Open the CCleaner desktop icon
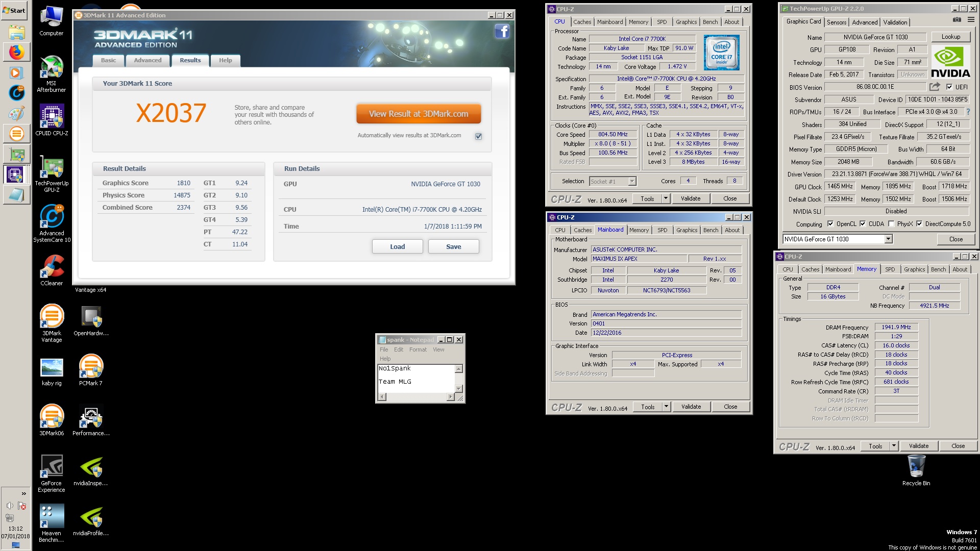980x551 pixels. click(52, 270)
